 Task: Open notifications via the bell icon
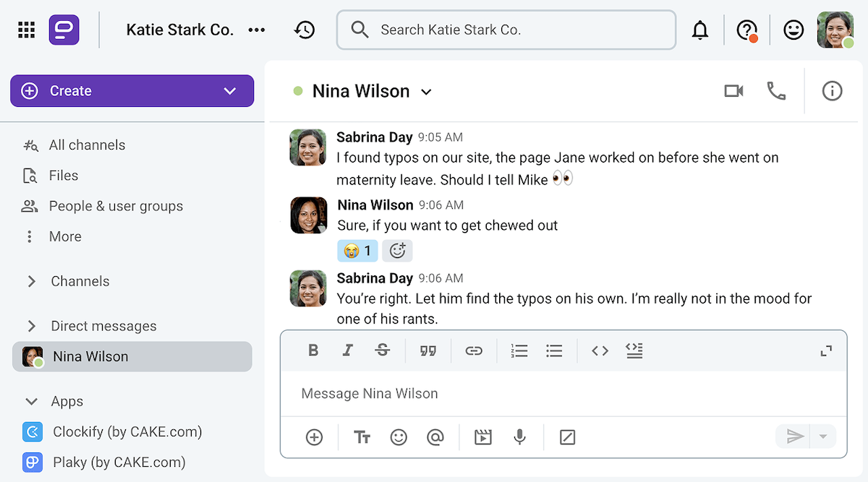coord(700,30)
